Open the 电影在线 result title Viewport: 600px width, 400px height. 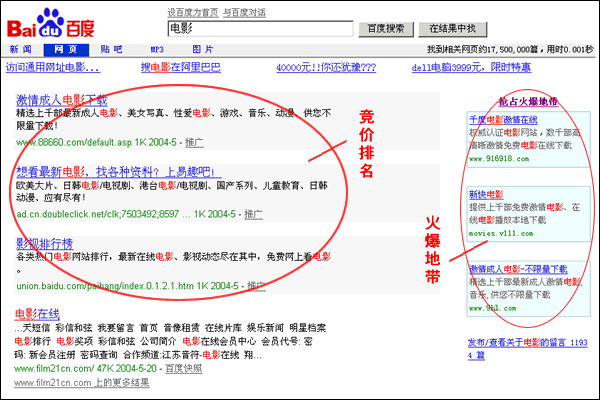(37, 314)
